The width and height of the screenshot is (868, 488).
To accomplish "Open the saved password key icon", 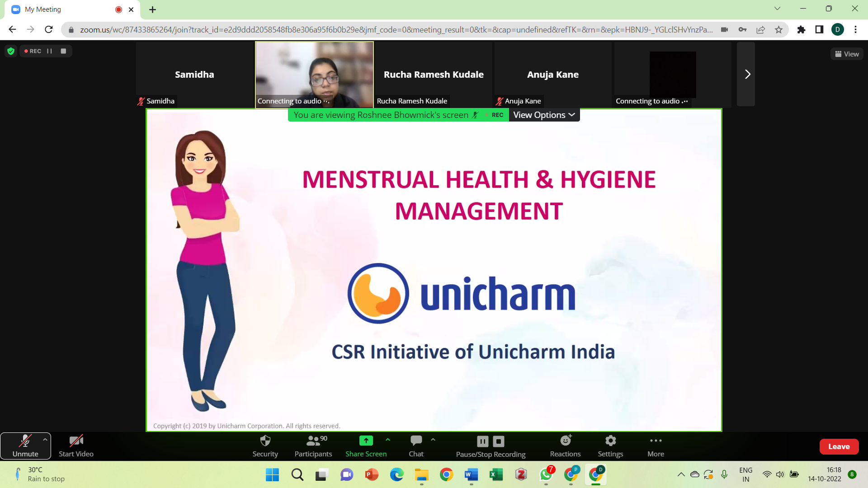I will [742, 30].
